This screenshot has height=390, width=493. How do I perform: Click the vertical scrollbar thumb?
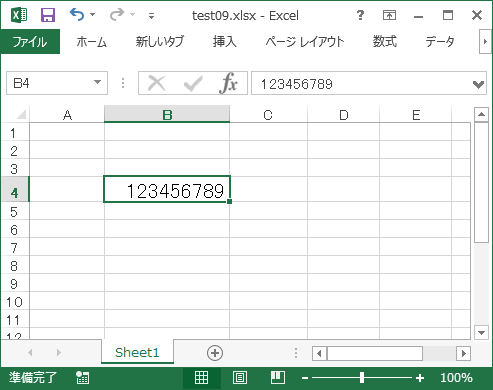point(481,182)
